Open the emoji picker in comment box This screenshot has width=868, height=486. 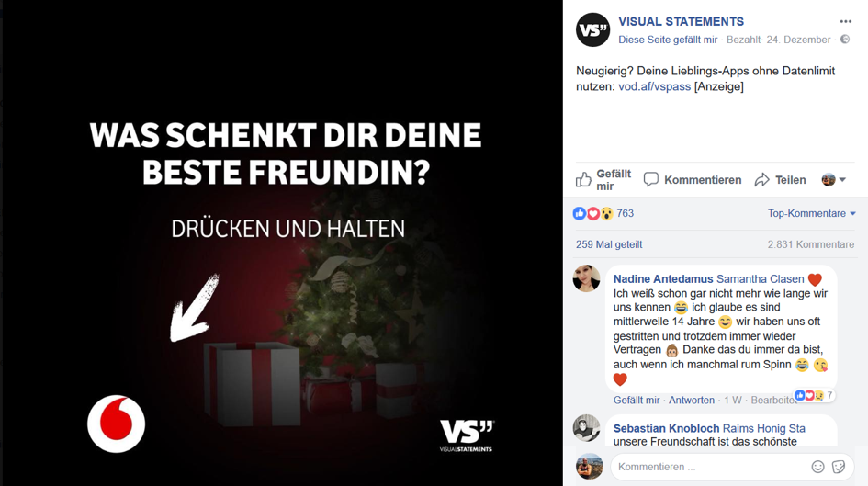[817, 467]
